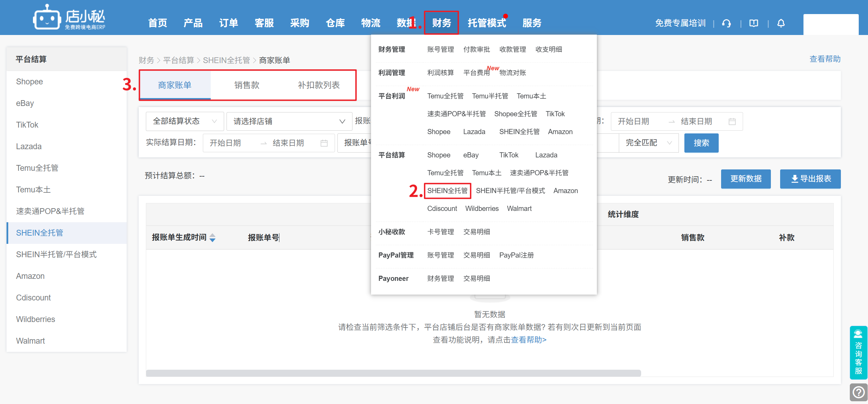Open the help book icon in header
This screenshot has width=868, height=404.
[754, 23]
